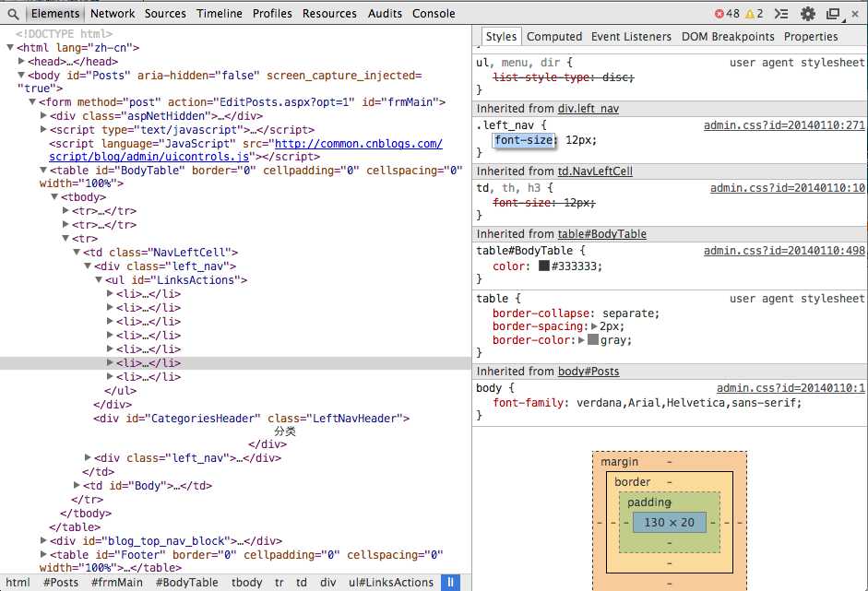The width and height of the screenshot is (868, 591).
Task: Collapse the html element node
Action: coord(10,48)
